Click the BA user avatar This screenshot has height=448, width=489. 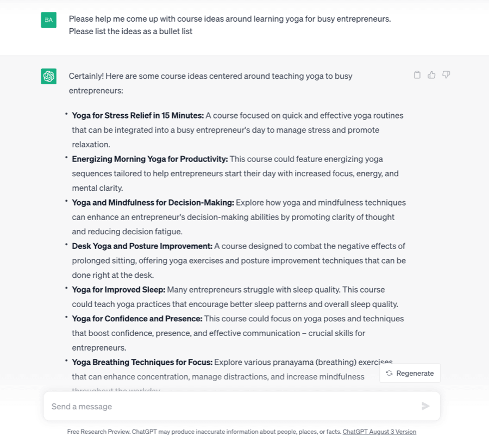click(x=49, y=20)
